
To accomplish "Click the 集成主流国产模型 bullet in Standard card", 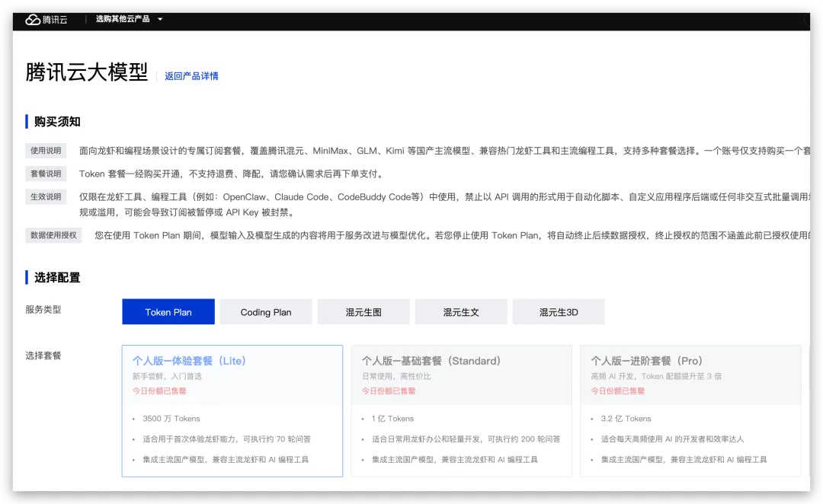I will tap(454, 459).
